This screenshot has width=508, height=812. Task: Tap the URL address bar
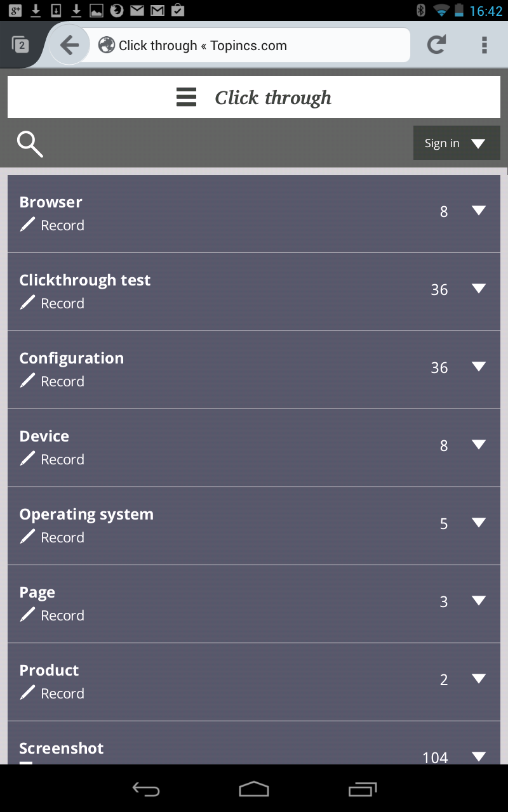[x=254, y=46]
